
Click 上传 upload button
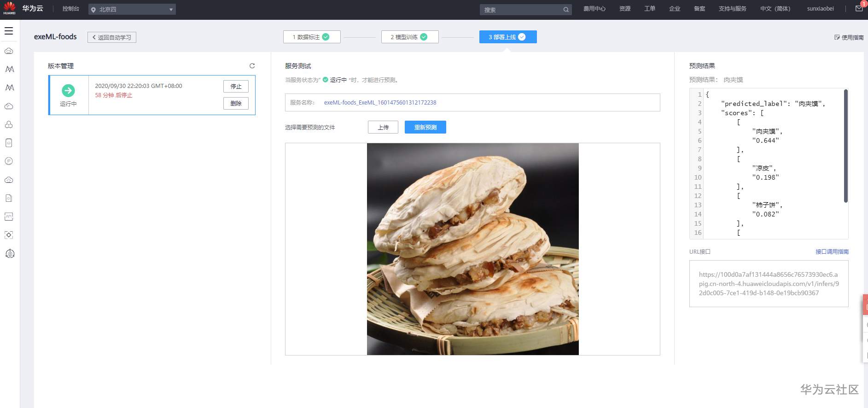383,127
